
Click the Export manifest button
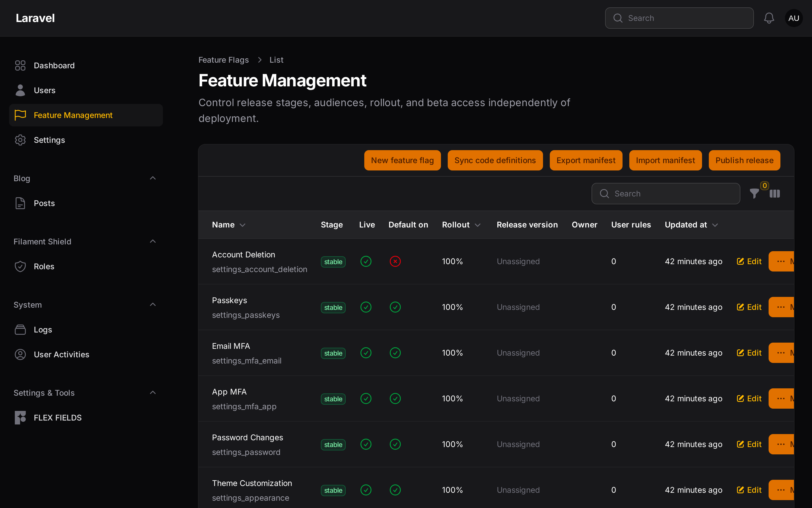pos(586,160)
